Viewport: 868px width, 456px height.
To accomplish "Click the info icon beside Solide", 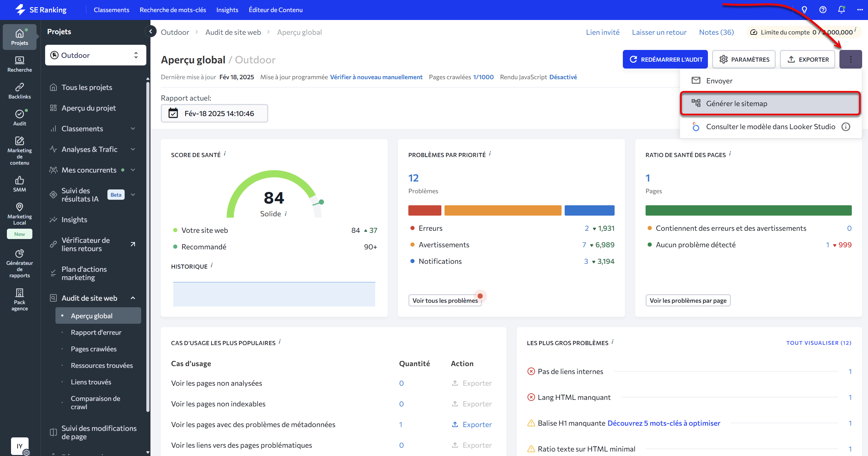I will point(286,214).
